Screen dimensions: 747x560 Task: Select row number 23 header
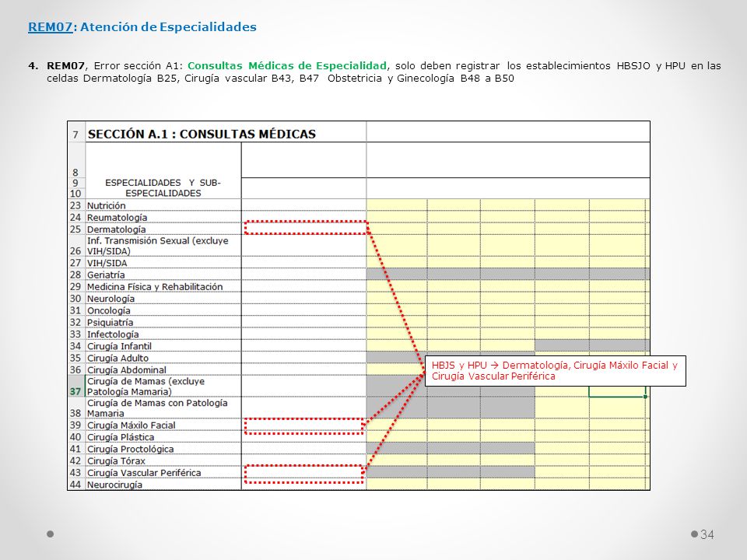[75, 205]
